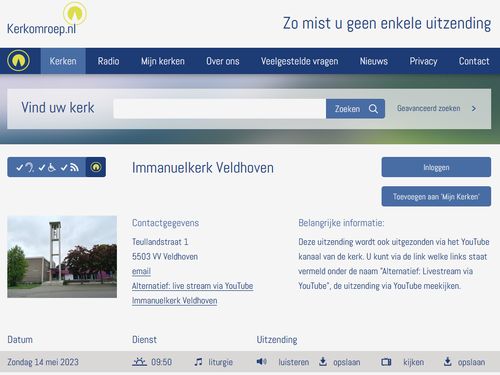Click the magnifier icon in the Zoeken button
Viewport: 500px width, 375px height.
tap(373, 109)
